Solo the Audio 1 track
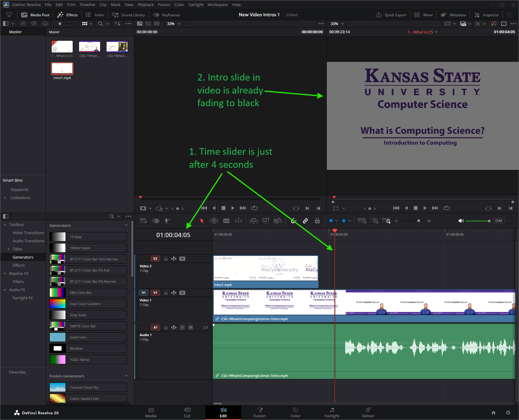Viewport: 519px width, 420px height. tap(182, 327)
